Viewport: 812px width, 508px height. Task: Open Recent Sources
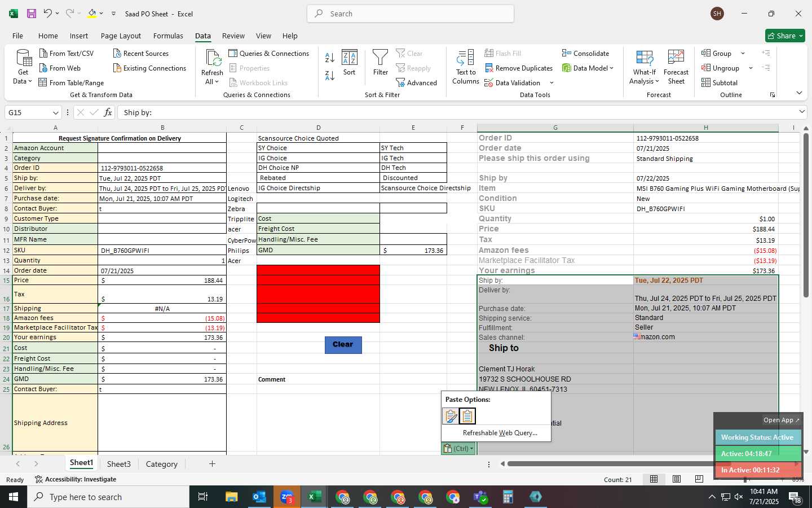[140, 53]
